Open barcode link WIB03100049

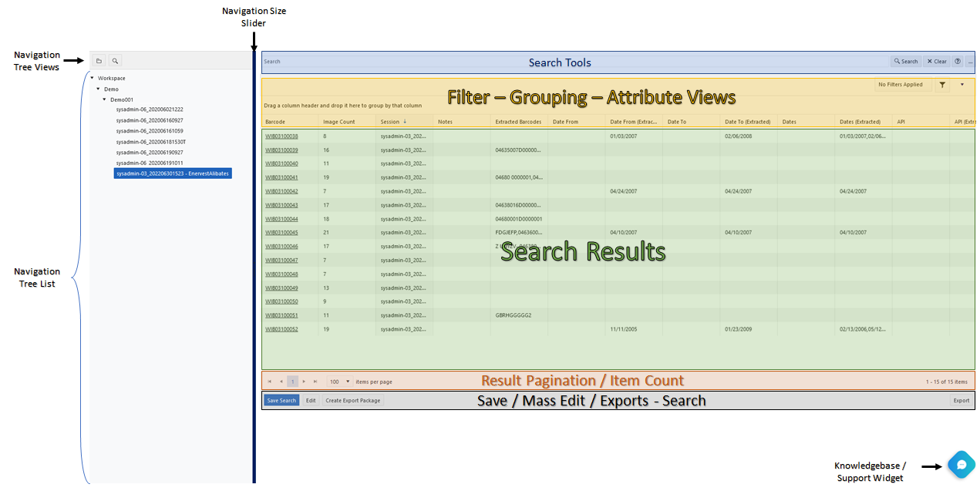point(281,288)
